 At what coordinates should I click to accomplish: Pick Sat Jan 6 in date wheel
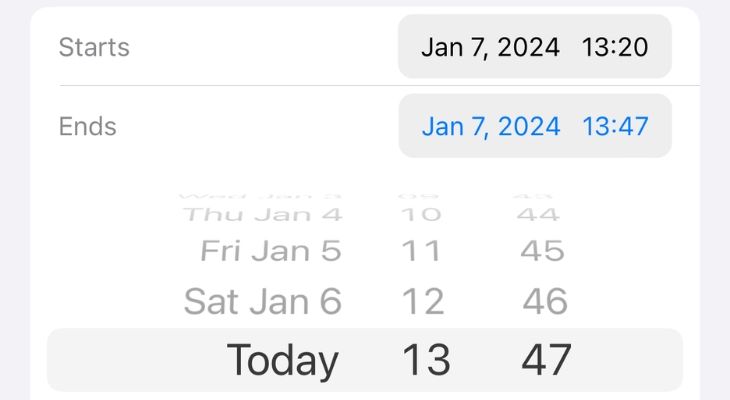click(x=263, y=301)
